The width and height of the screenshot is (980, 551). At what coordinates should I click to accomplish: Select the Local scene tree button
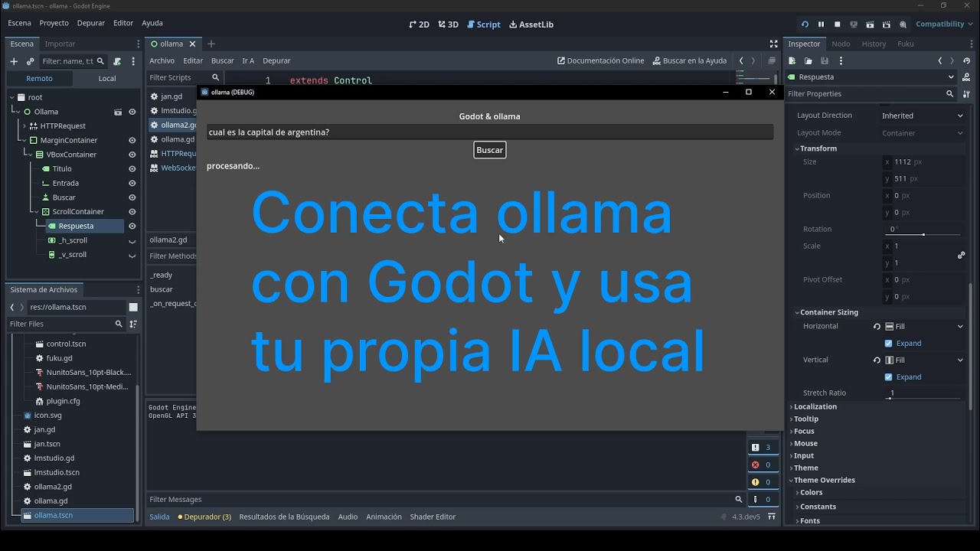click(107, 78)
